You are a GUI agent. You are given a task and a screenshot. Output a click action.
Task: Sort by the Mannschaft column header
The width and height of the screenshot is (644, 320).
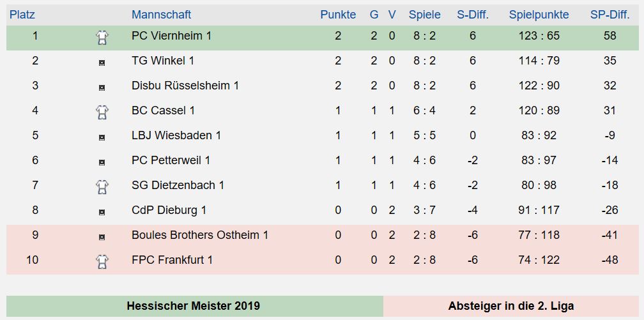click(x=162, y=15)
